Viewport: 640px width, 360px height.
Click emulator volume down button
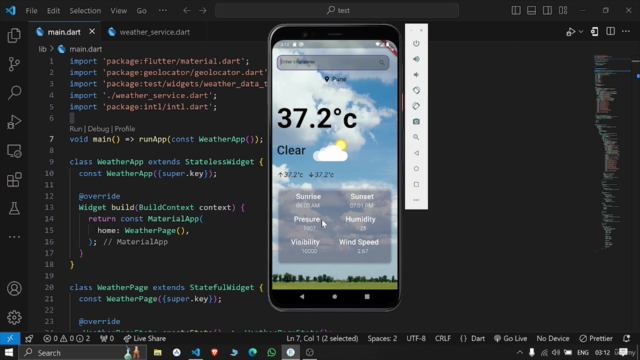[x=416, y=75]
